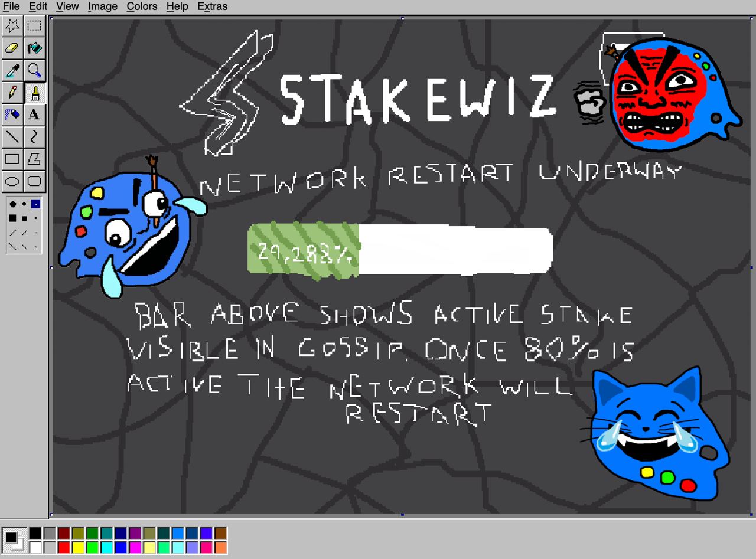Open the Help menu
This screenshot has width=756, height=559.
coord(177,6)
